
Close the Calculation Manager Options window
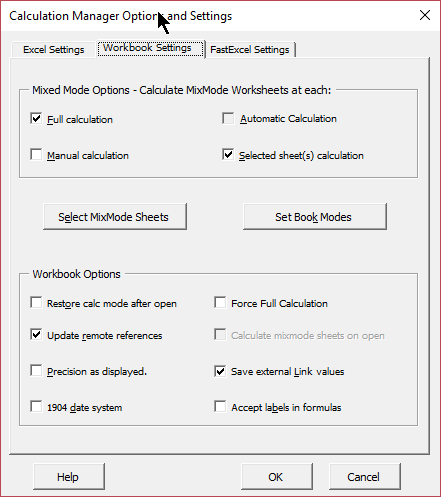(x=425, y=15)
